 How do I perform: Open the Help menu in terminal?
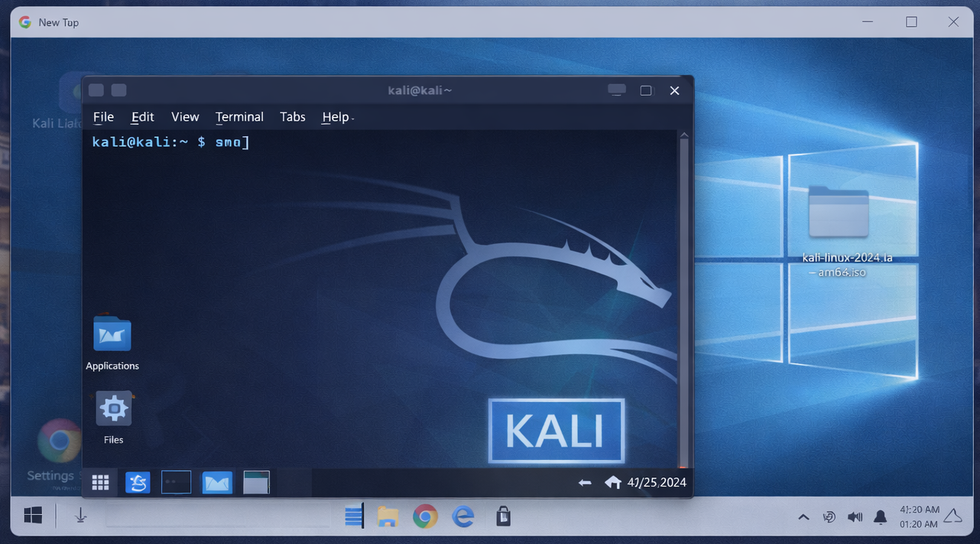tap(336, 117)
